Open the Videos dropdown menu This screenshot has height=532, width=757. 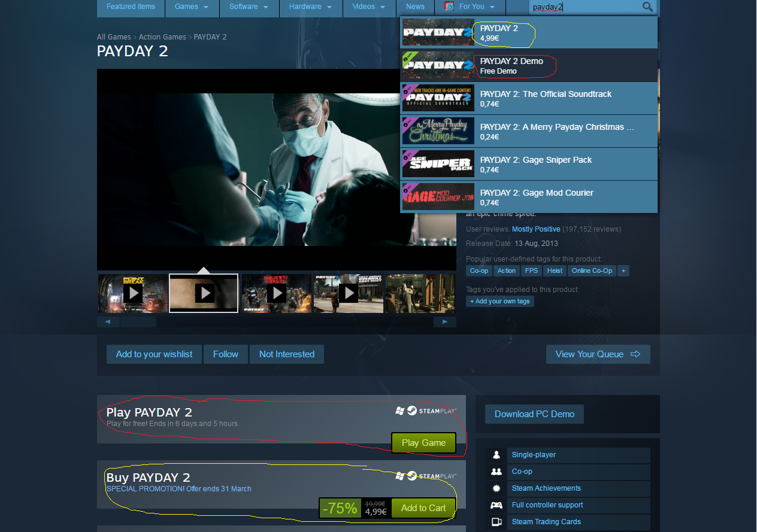coord(369,7)
